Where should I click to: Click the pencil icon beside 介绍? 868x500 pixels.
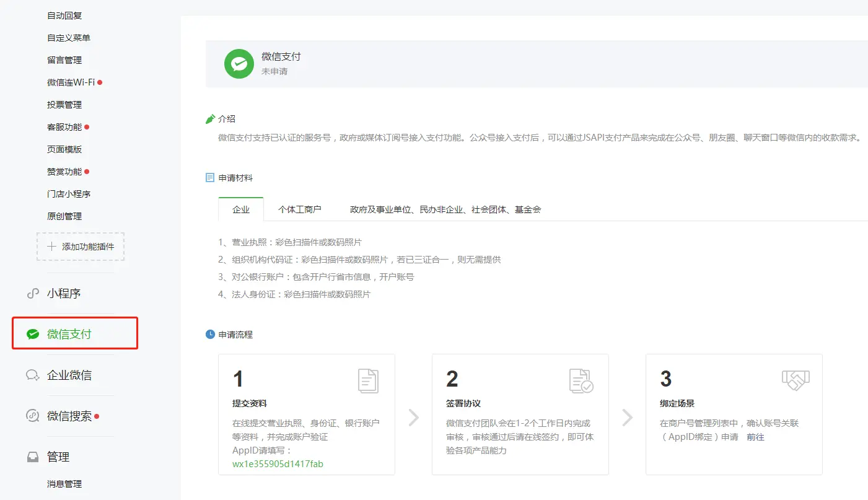point(210,119)
